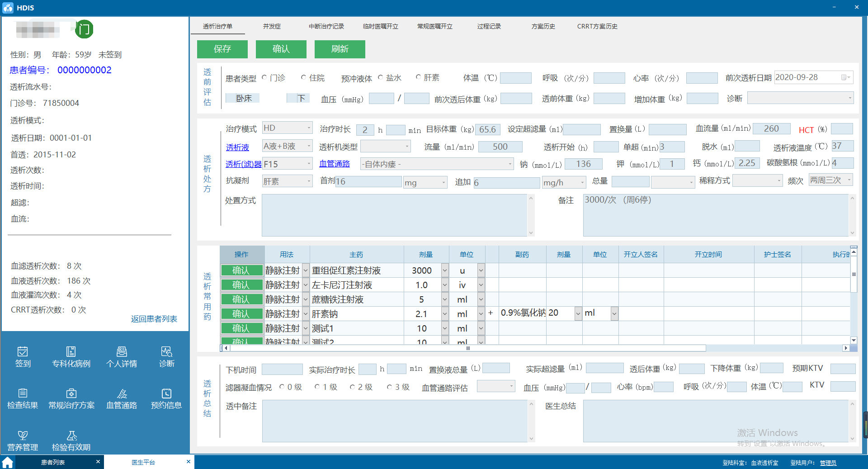Open 专科化病例 icon in sidebar
The image size is (868, 469).
click(x=71, y=352)
